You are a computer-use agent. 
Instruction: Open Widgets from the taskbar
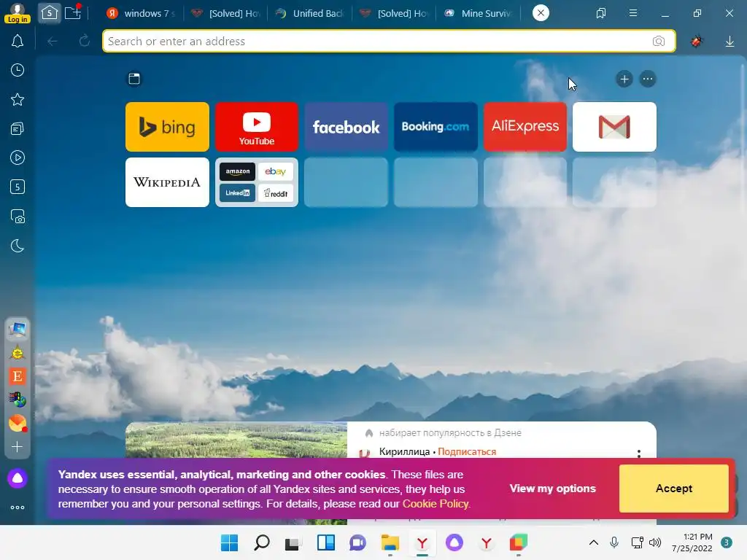[326, 542]
